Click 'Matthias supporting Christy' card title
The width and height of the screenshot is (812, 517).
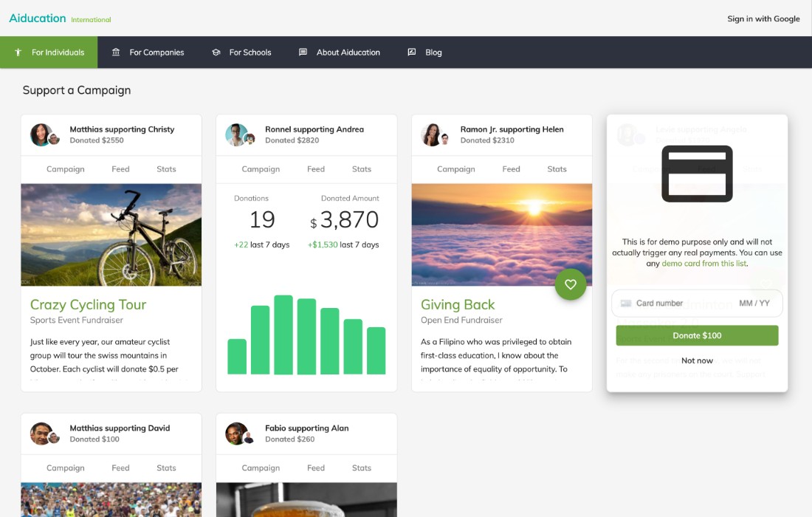122,129
